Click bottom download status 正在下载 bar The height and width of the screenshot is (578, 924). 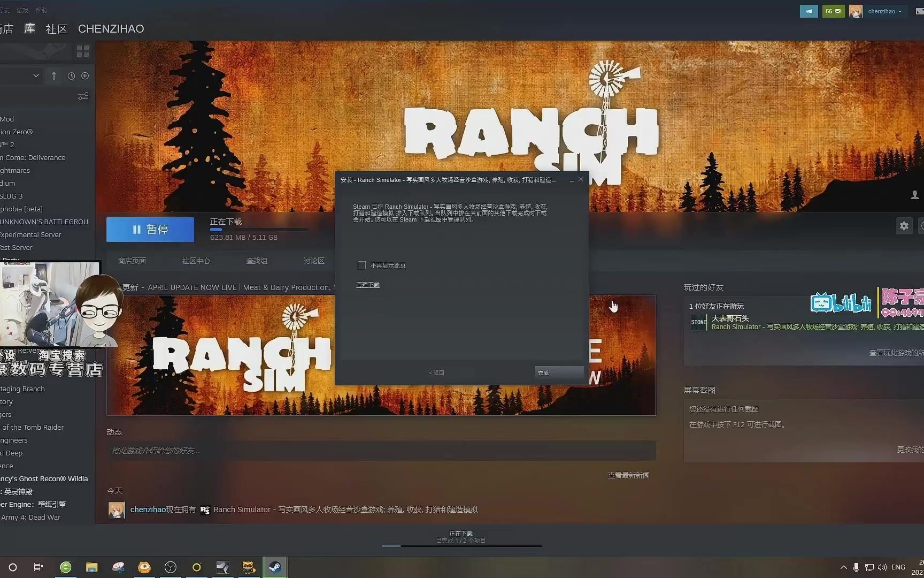pyautogui.click(x=461, y=539)
